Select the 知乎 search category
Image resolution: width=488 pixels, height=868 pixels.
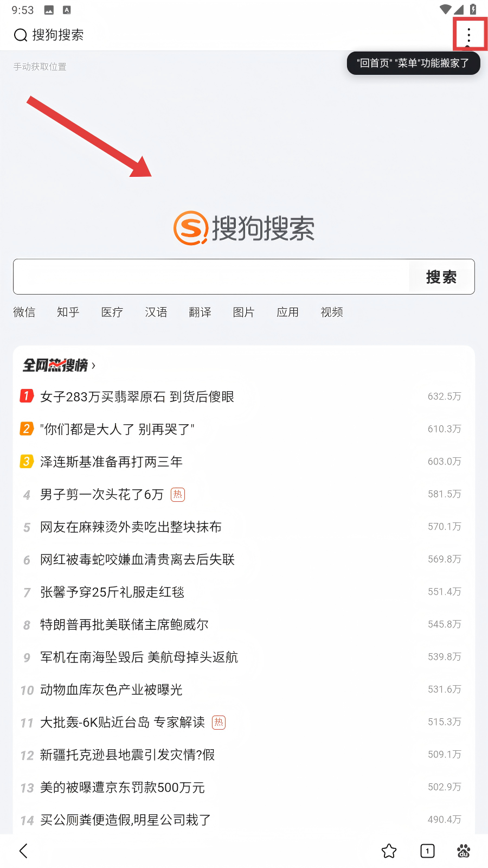(68, 312)
